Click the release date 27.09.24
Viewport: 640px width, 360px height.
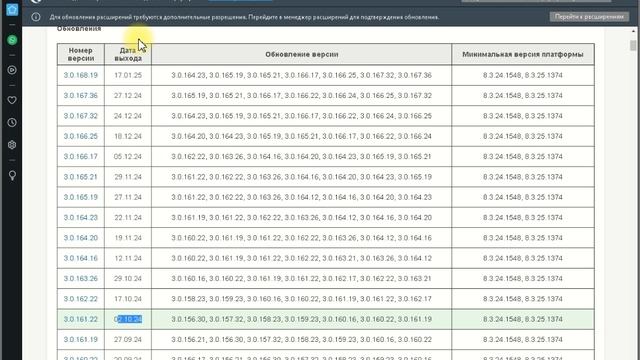128,340
